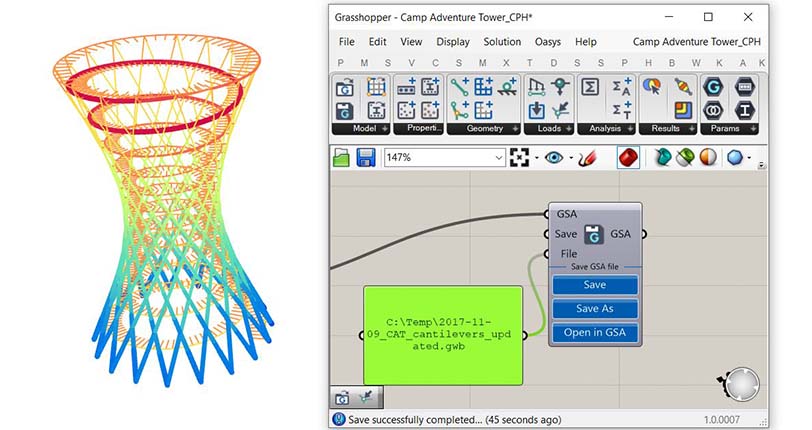Select the blue mesh grid plus icon, top row of Geometry
This screenshot has width=812, height=430.
(x=483, y=88)
